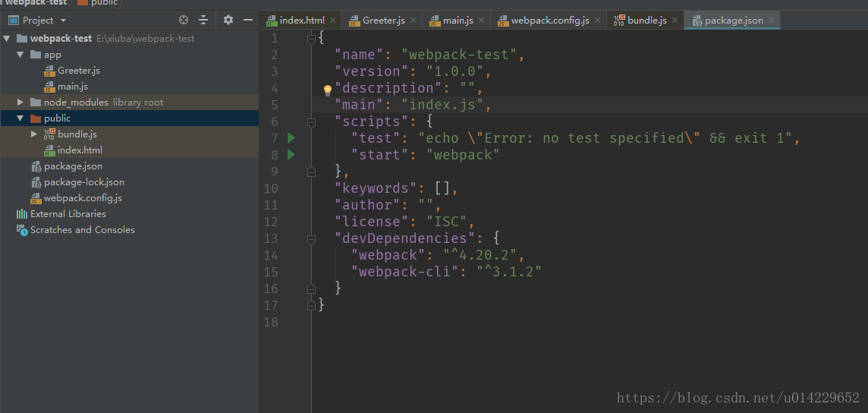Open the Project view dropdown
Viewport: 868px width, 413px height.
click(37, 20)
